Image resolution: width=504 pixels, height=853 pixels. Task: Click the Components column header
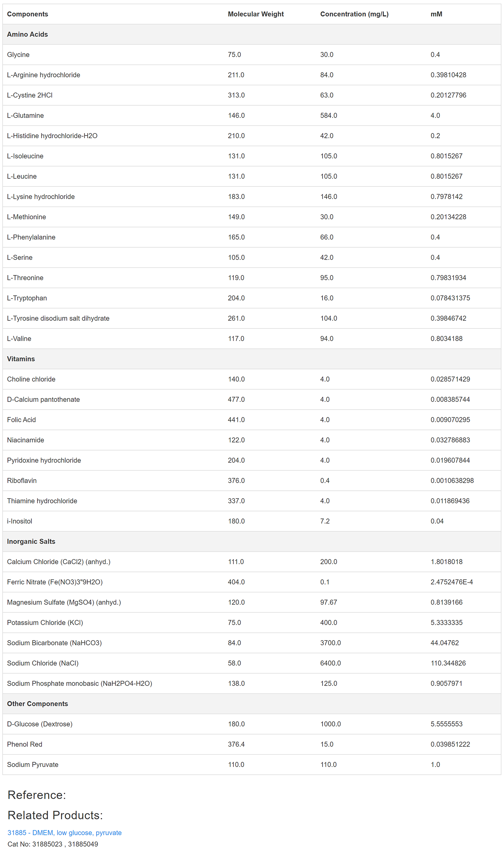click(x=28, y=14)
